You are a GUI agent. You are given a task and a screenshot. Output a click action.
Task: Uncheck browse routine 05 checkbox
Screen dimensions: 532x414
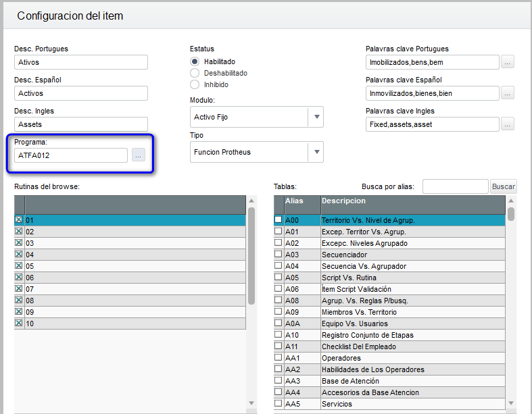[x=19, y=265]
